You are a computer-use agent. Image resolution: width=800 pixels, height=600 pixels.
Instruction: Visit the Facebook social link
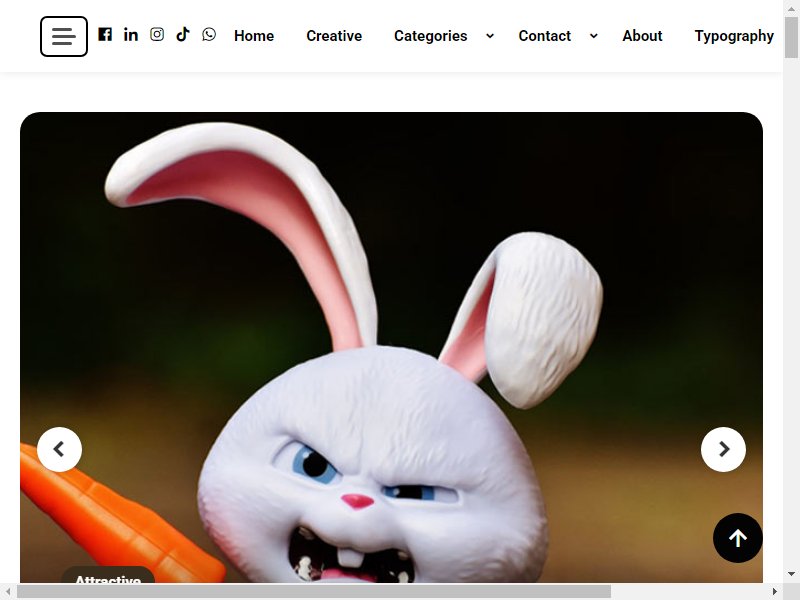[105, 34]
